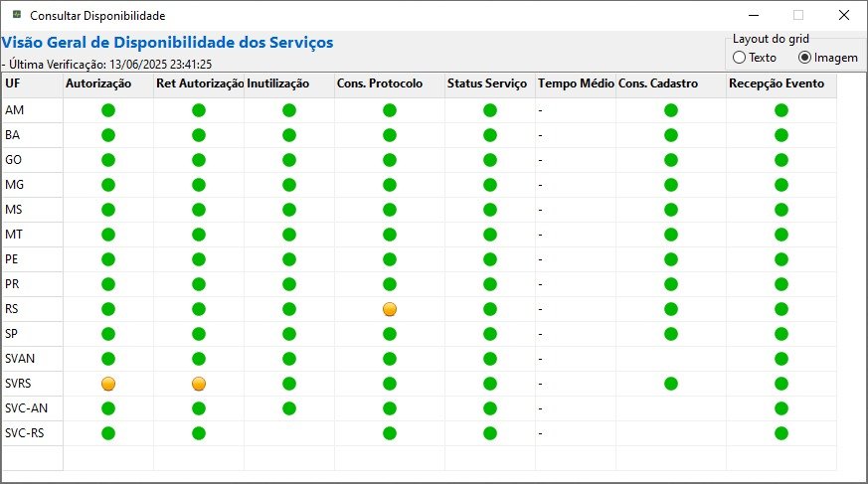Click the green SVRS Cons. Cadastro status icon
The width and height of the screenshot is (868, 484).
click(x=671, y=384)
